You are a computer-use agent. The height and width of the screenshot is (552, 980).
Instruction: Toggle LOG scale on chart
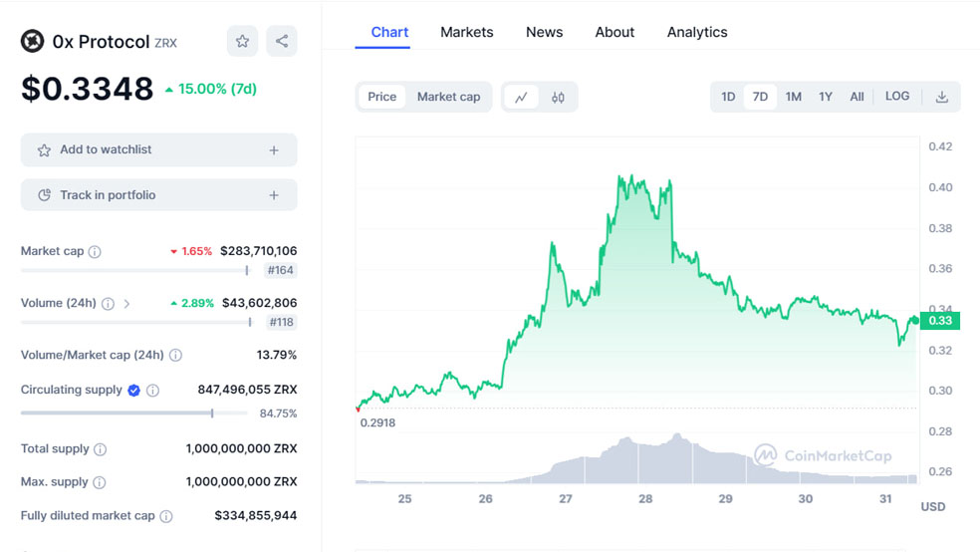[897, 97]
